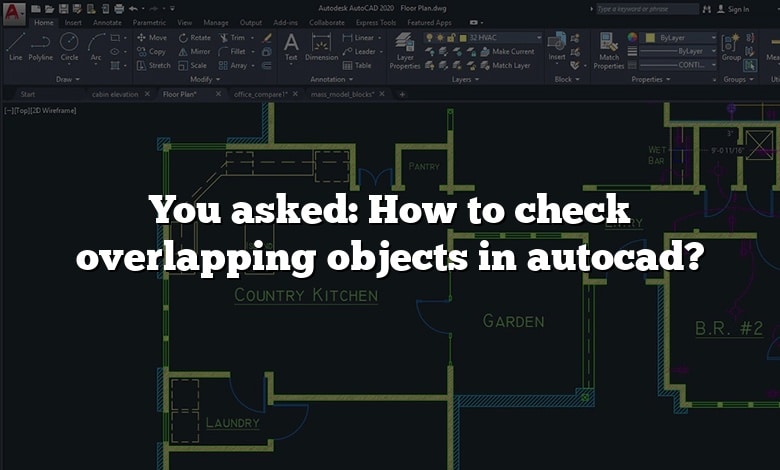Activate the Rotate command
The image size is (780, 470).
(x=195, y=37)
